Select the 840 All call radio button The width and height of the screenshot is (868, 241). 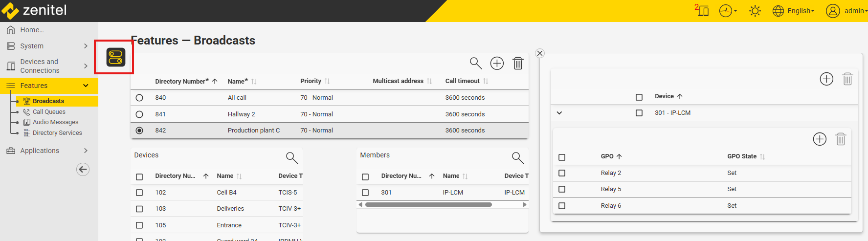(139, 98)
